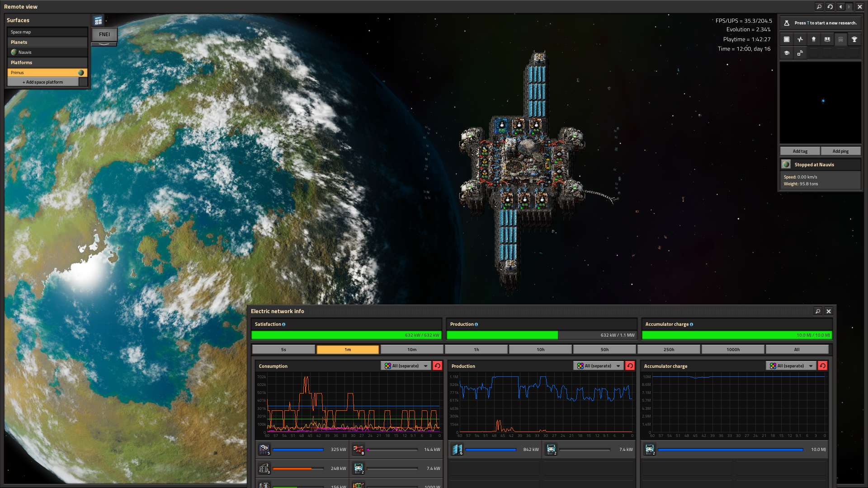Toggle the 14.4 kW inserter entry
This screenshot has height=488, width=868.
[x=396, y=450]
